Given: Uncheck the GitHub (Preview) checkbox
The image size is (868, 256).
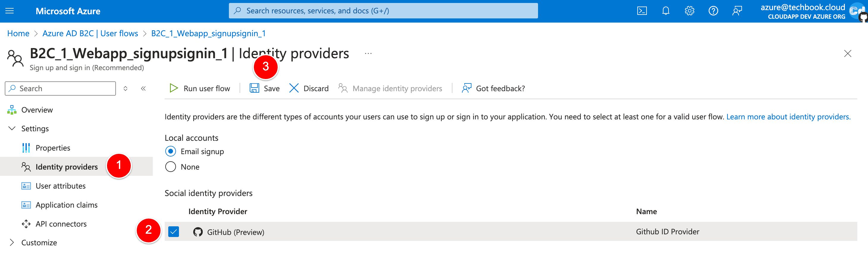Looking at the screenshot, I should pyautogui.click(x=174, y=232).
